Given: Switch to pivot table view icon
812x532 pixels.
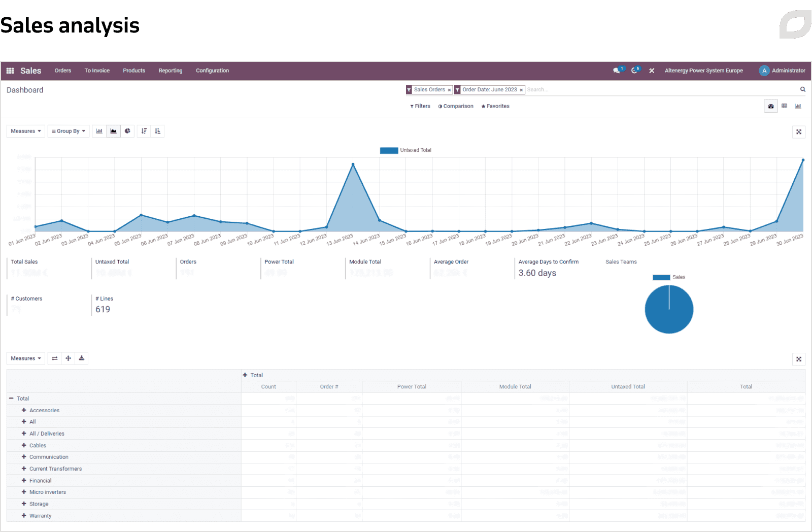Looking at the screenshot, I should click(x=784, y=106).
